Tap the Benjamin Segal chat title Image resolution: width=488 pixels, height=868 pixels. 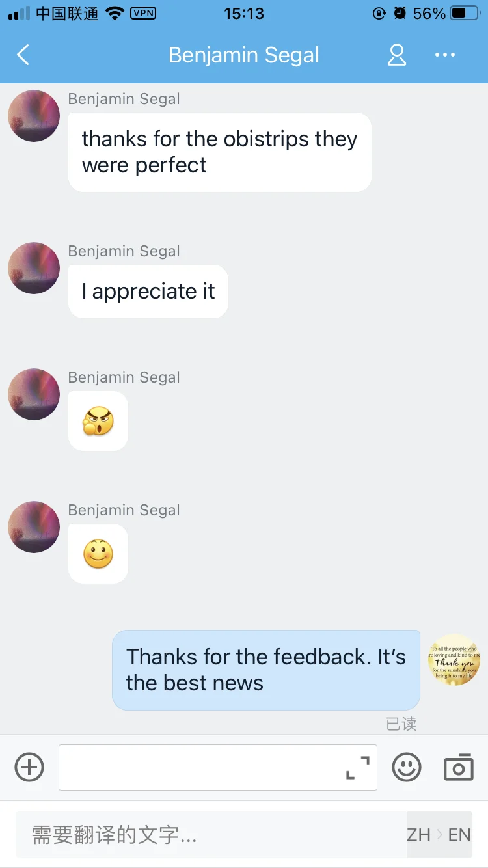[244, 55]
